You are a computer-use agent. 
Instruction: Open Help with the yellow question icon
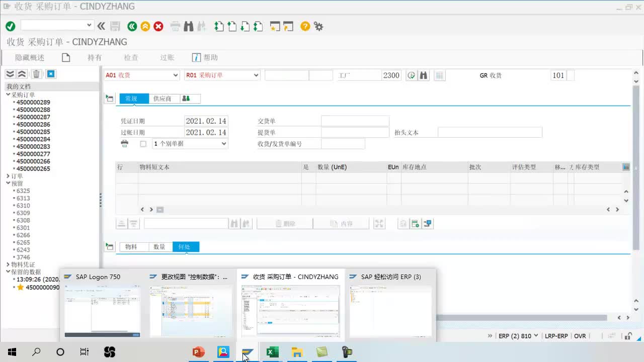pos(305,26)
